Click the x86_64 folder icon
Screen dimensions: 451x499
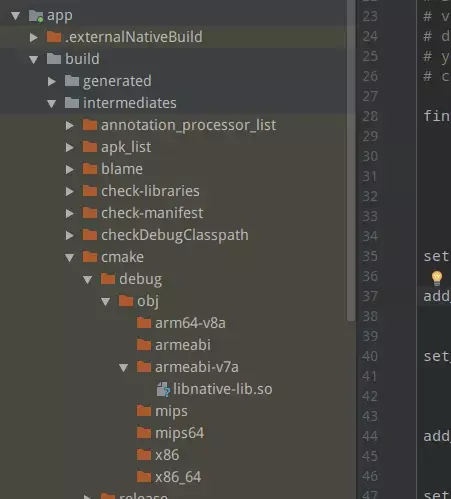[x=144, y=477]
